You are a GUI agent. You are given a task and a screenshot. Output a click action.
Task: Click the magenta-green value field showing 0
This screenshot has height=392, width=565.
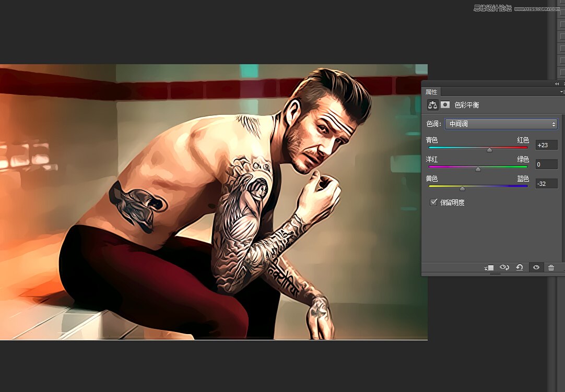[546, 164]
